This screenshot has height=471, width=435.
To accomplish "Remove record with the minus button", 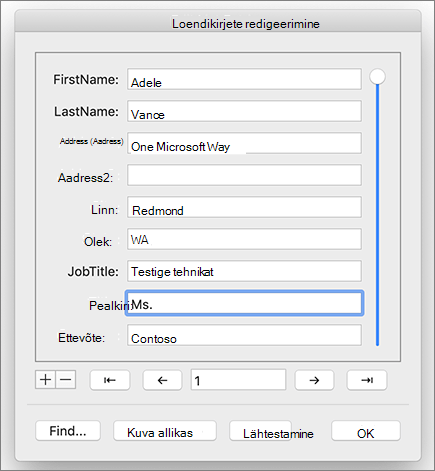I will point(66,380).
